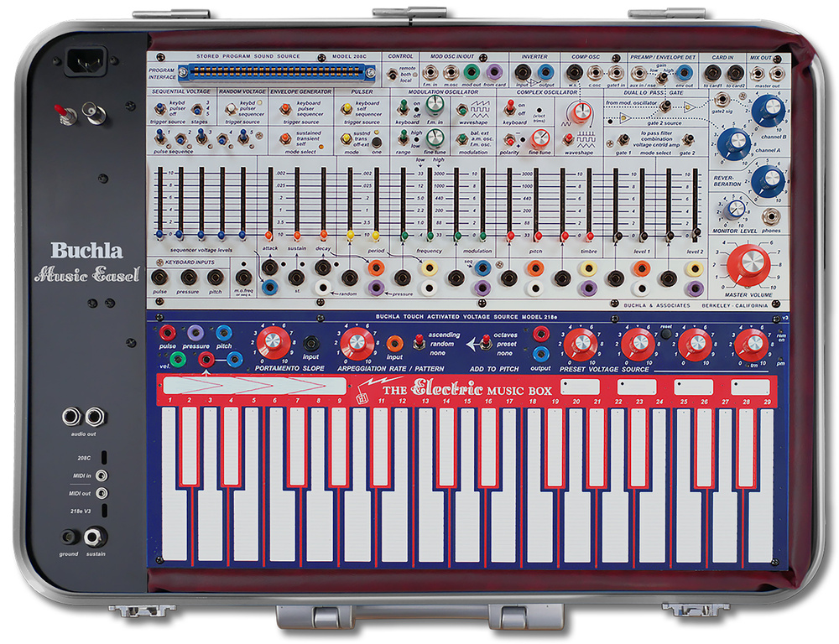Screen dimensions: 839x644
Task: Toggle envelope generator mode select switch
Action: (286, 138)
